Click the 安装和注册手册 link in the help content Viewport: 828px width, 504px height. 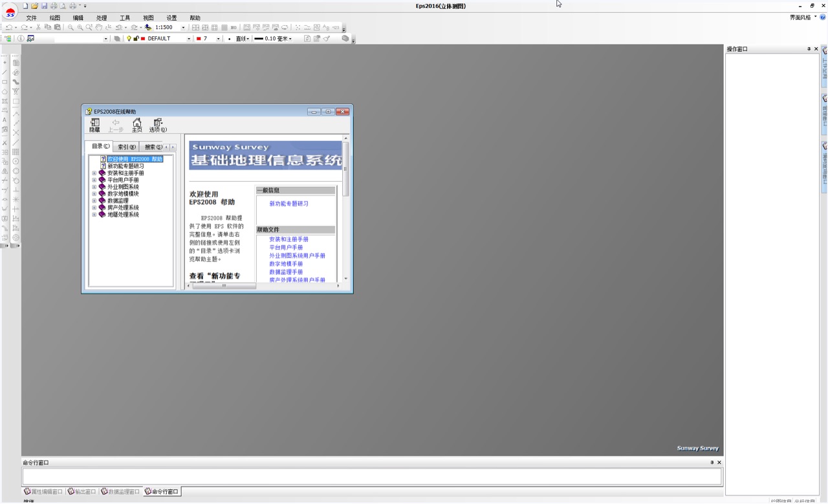pyautogui.click(x=289, y=239)
